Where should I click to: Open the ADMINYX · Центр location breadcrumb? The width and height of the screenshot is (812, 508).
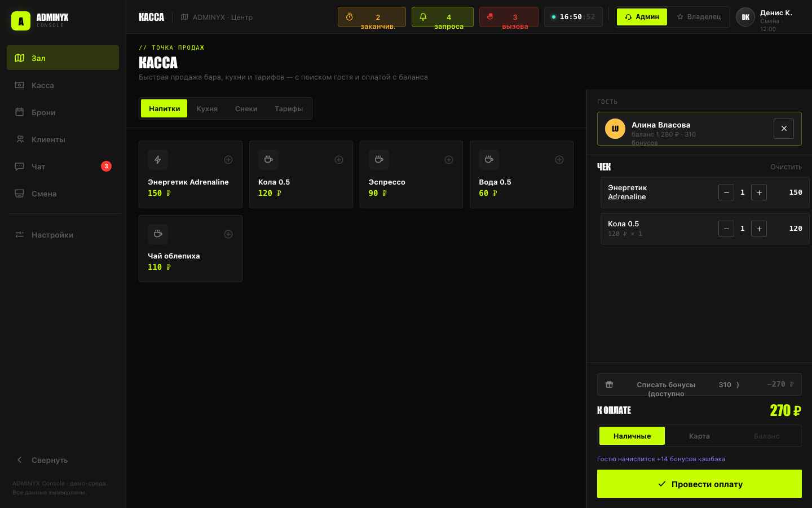click(x=217, y=17)
